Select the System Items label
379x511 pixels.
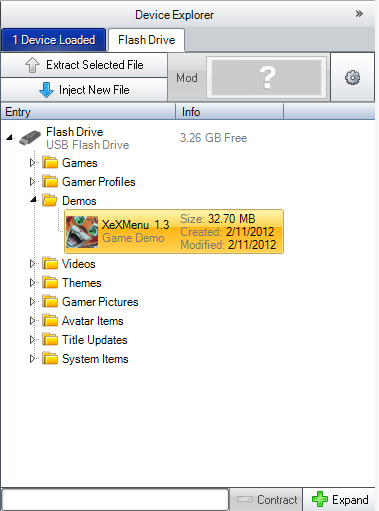(x=95, y=359)
